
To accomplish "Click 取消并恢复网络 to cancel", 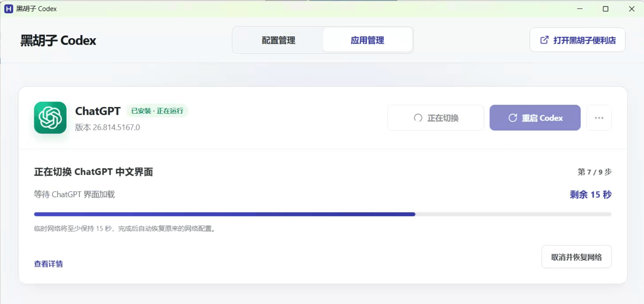I will [x=577, y=257].
